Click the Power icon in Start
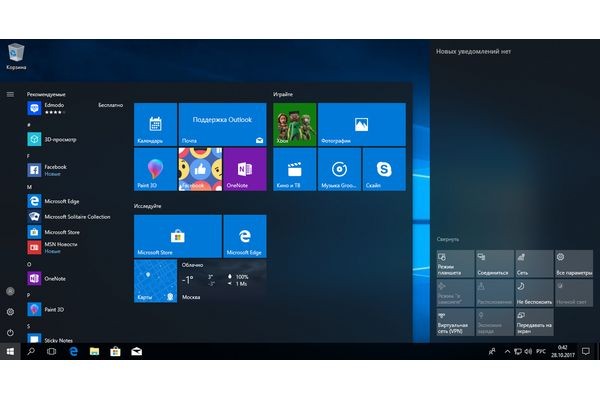This screenshot has width=600, height=400. [10, 333]
